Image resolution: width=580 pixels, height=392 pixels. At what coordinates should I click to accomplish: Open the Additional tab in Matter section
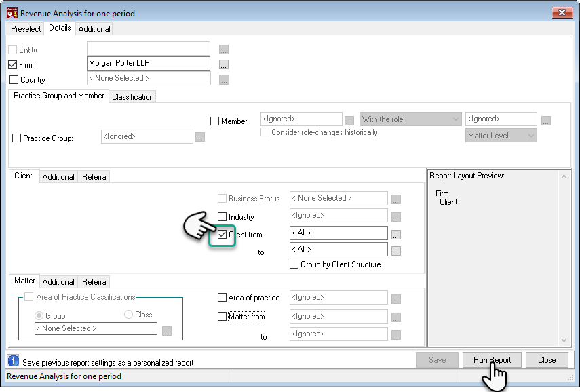click(x=58, y=282)
